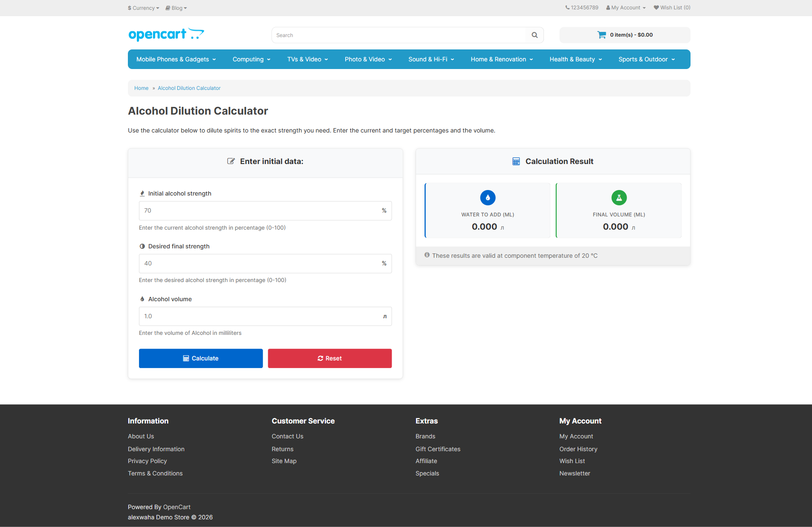The height and width of the screenshot is (527, 812).
Task: Open Contact Us footer link
Action: 288,436
